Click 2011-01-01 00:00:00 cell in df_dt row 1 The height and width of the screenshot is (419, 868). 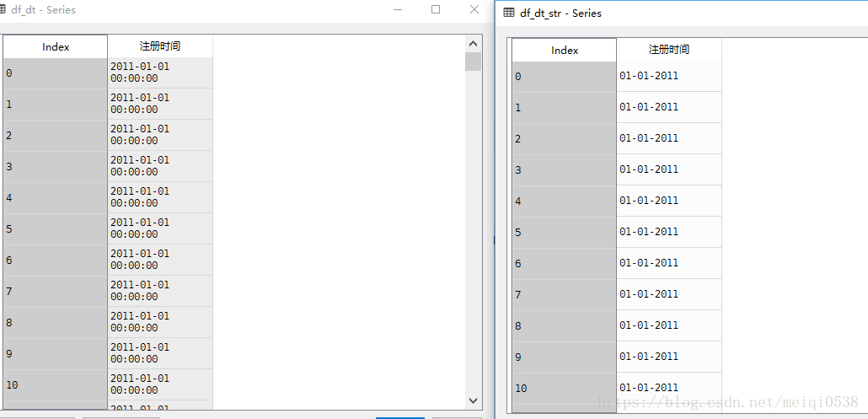pyautogui.click(x=160, y=104)
